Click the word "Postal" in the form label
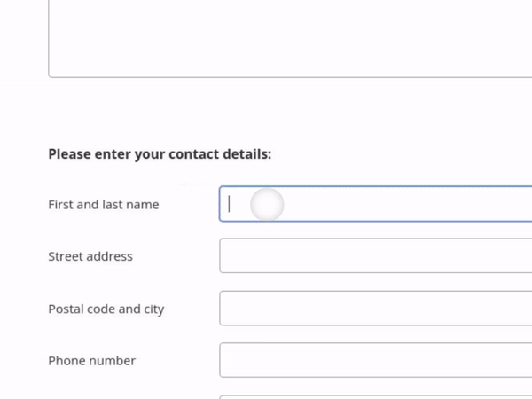532x399 pixels. coord(66,309)
